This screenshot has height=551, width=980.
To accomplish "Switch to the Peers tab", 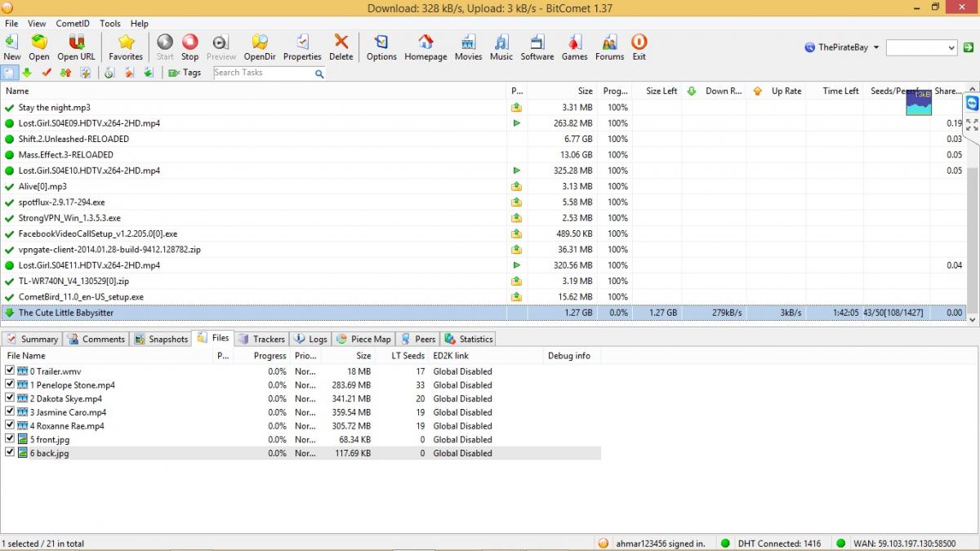I will click(x=418, y=339).
